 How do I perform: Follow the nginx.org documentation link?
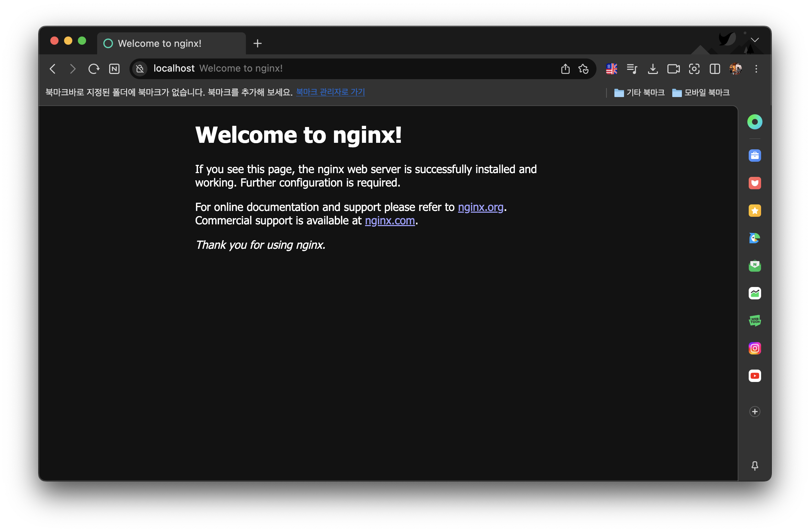coord(481,207)
